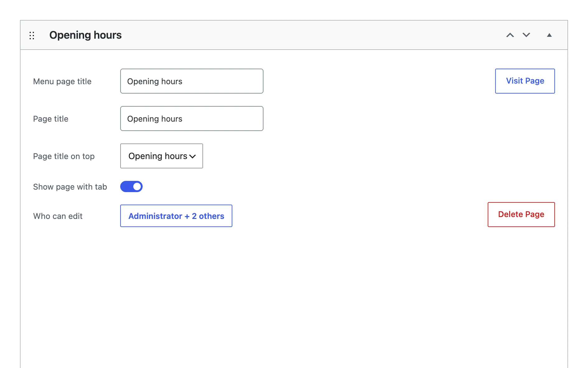Open the Administrator + 2 others editors
The image size is (588, 368).
[x=176, y=216]
